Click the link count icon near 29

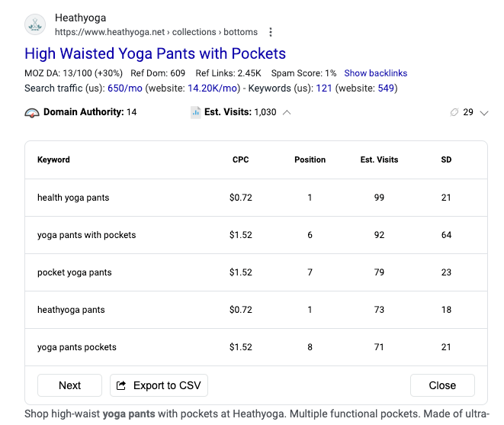click(x=454, y=113)
